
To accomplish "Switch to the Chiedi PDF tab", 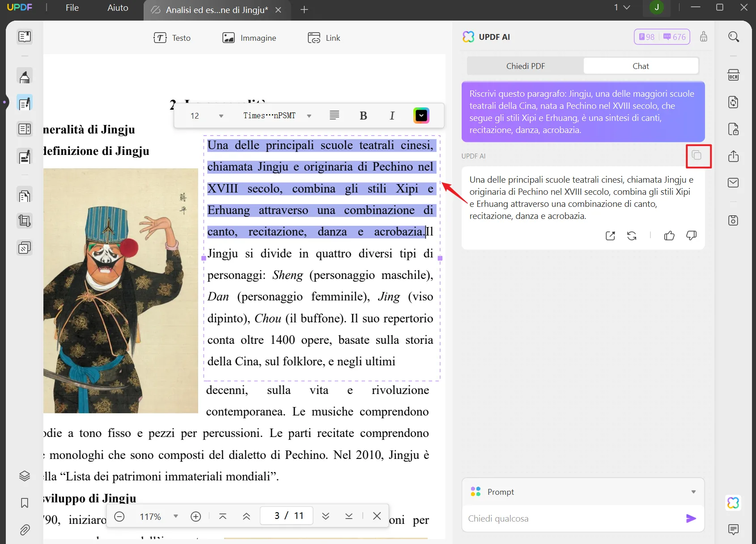I will [x=526, y=66].
